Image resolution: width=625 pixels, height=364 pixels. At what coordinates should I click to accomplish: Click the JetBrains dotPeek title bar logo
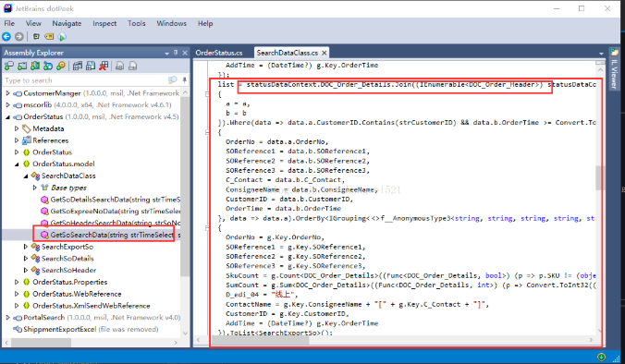click(7, 8)
